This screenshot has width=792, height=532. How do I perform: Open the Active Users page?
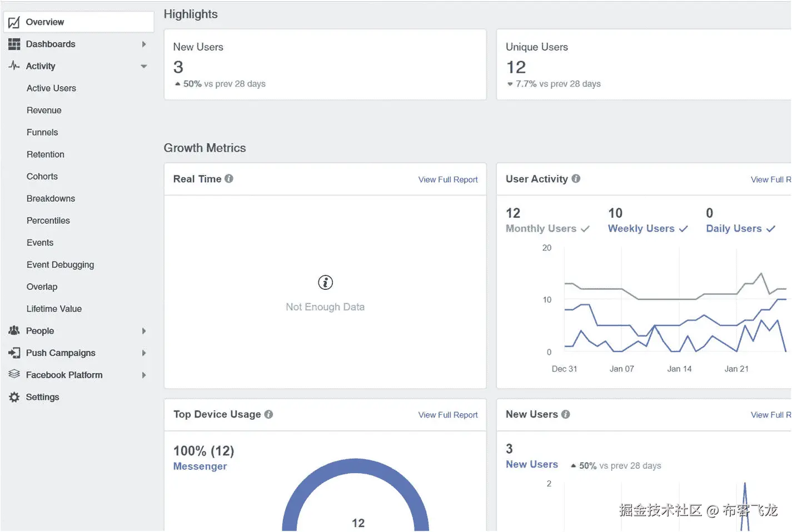pyautogui.click(x=51, y=88)
